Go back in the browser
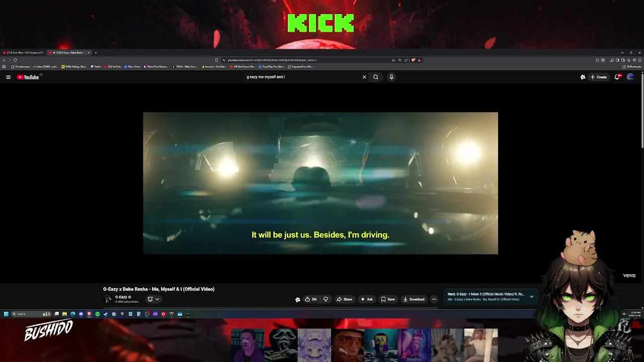 [x=4, y=60]
